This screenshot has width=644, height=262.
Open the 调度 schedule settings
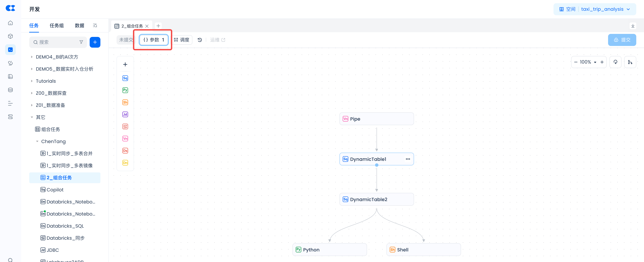point(182,40)
